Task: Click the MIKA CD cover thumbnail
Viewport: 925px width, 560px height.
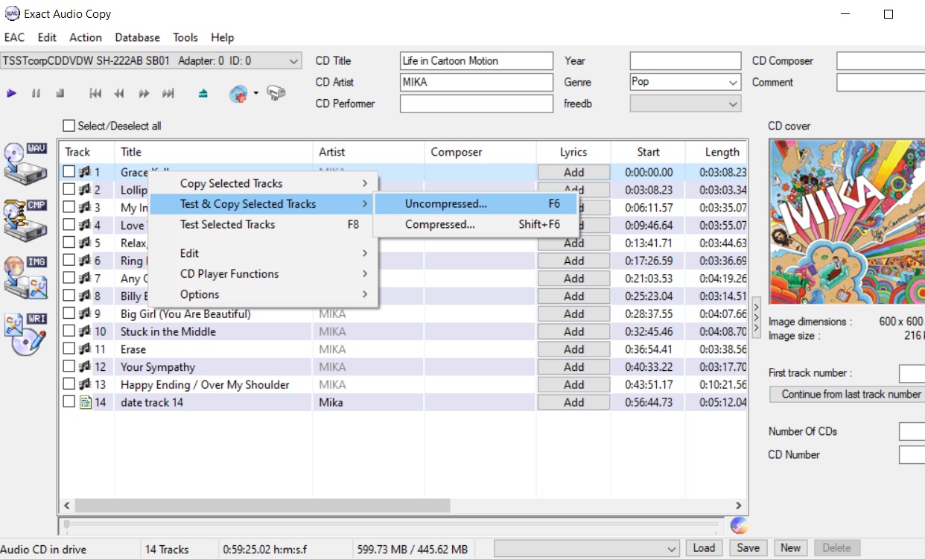Action: (x=847, y=222)
